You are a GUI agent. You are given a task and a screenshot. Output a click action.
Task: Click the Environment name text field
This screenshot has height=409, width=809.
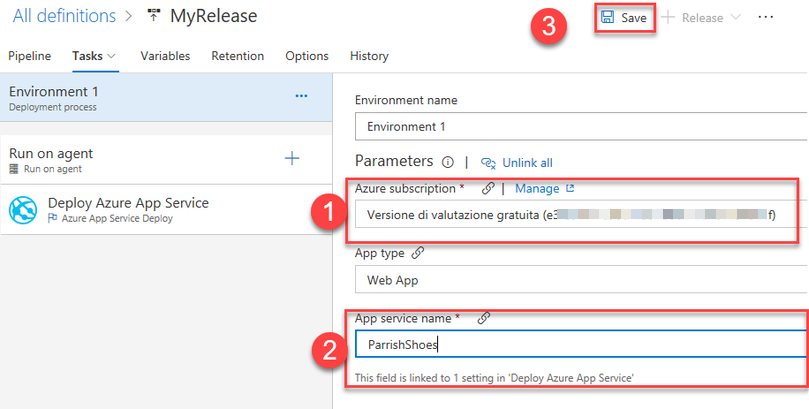coord(580,127)
